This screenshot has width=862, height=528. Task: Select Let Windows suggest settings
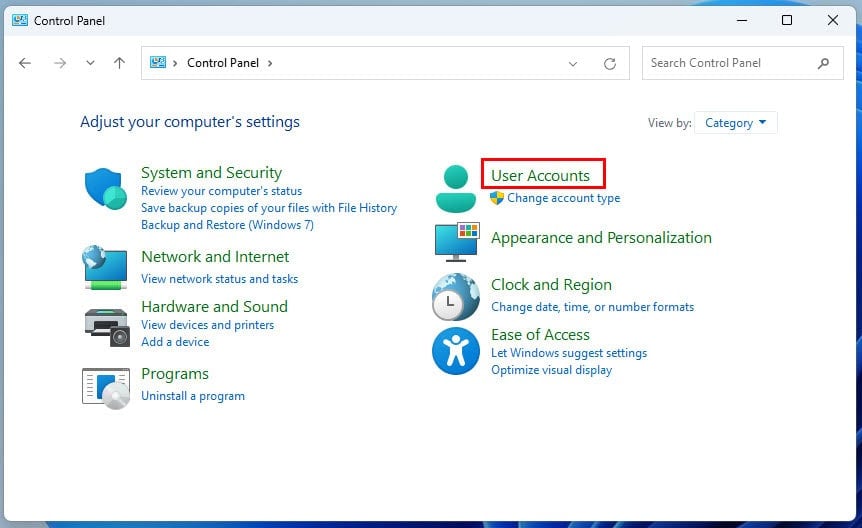click(x=568, y=353)
